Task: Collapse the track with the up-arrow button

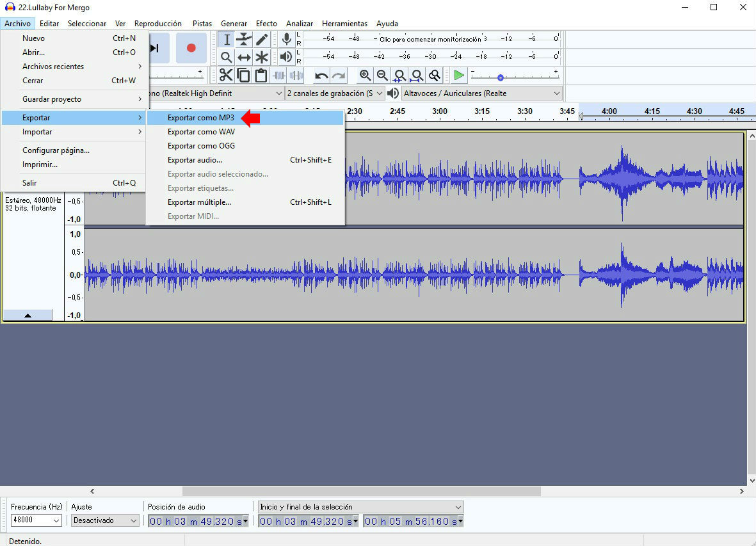Action: click(x=28, y=315)
